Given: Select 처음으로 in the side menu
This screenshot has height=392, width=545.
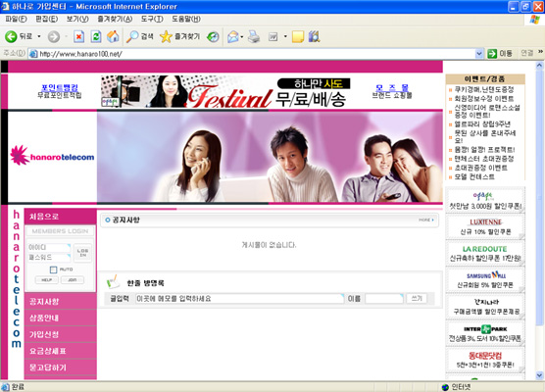Looking at the screenshot, I should (x=61, y=217).
